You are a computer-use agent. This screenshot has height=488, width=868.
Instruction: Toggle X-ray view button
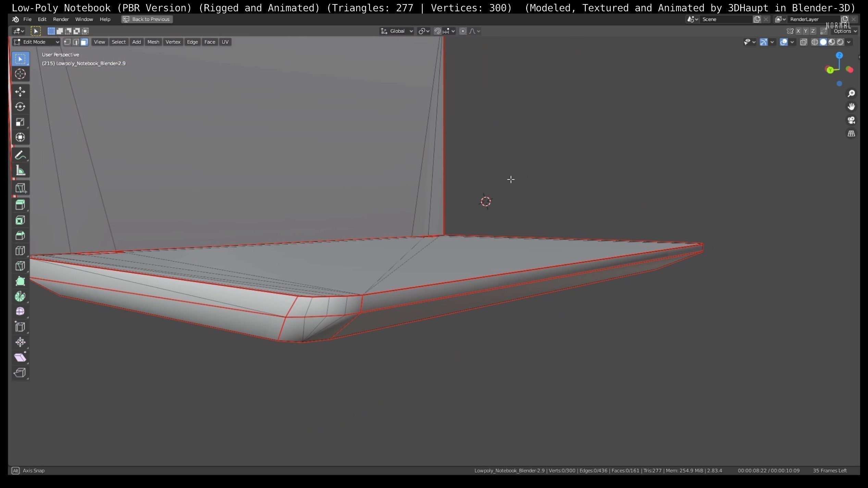pyautogui.click(x=803, y=42)
